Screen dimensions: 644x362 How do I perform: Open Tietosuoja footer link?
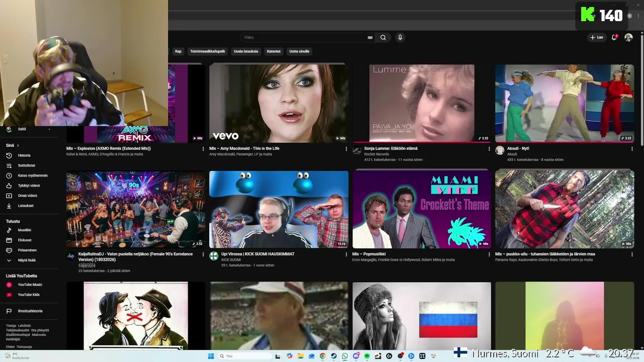24,347
